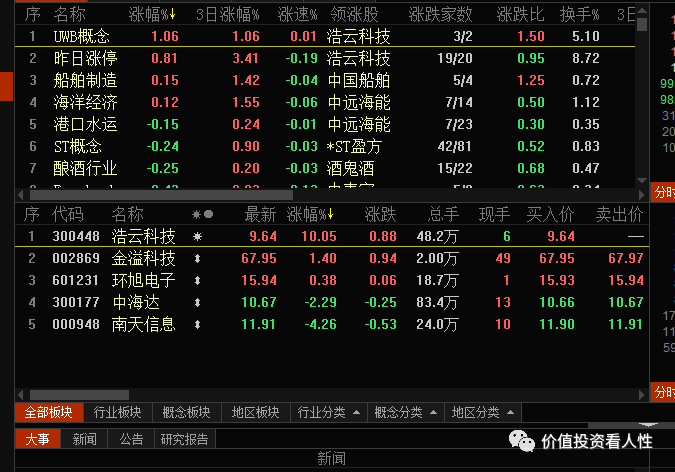Open the 研究报告 tab

tap(185, 439)
